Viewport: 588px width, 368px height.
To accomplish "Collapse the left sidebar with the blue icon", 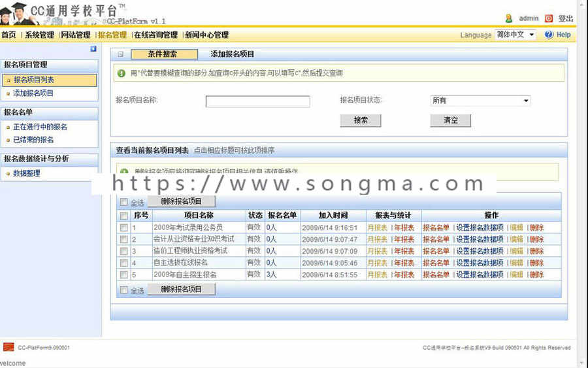I will point(93,49).
